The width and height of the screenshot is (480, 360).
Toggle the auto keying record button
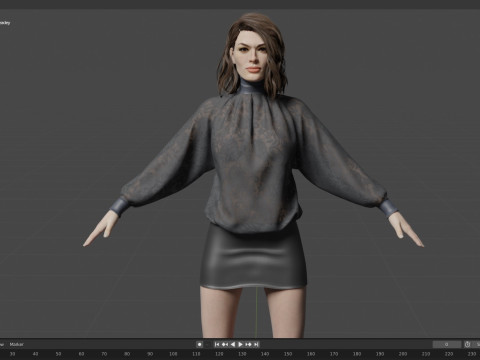[x=199, y=344]
